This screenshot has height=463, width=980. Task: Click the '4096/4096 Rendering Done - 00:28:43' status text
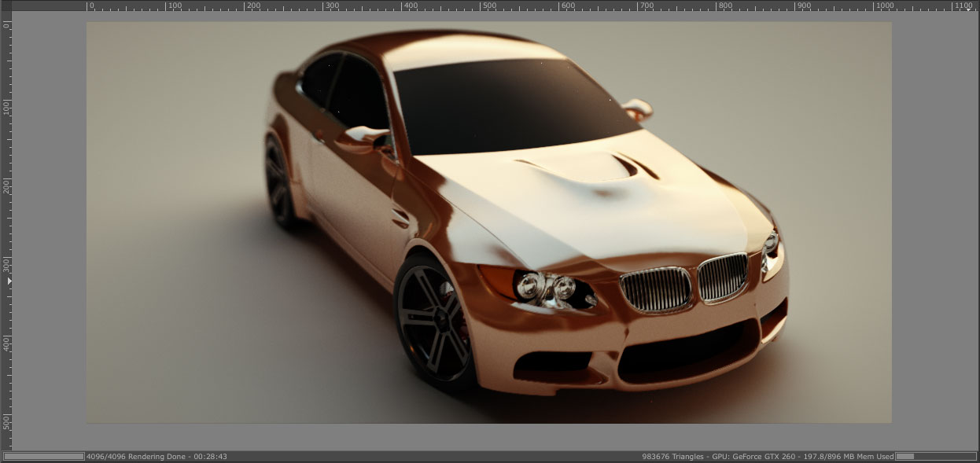(x=157, y=456)
